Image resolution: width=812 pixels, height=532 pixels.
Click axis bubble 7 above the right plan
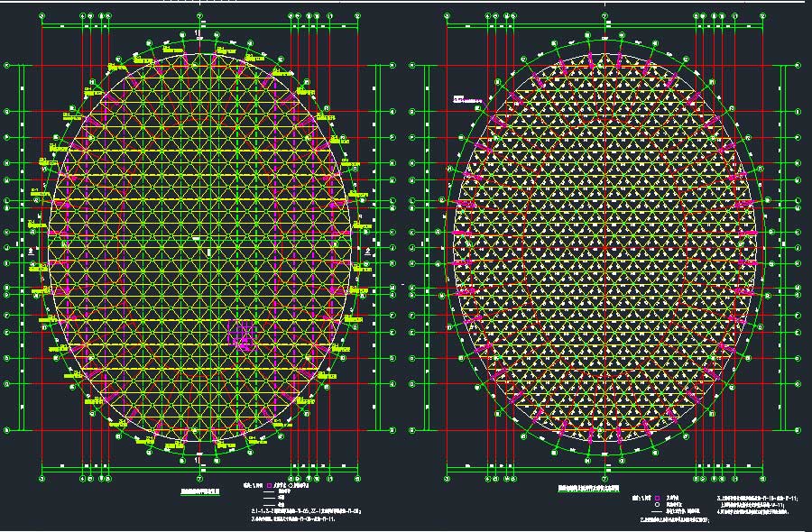coord(604,16)
